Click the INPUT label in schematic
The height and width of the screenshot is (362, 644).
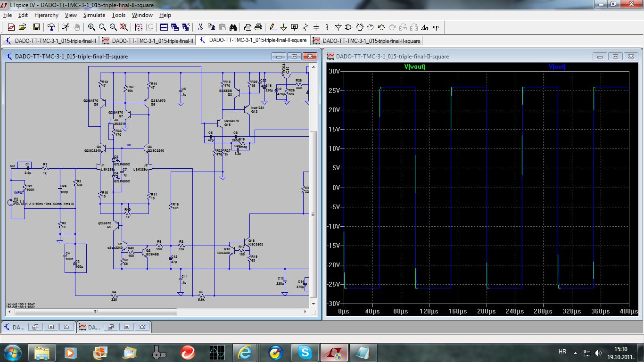[19, 192]
